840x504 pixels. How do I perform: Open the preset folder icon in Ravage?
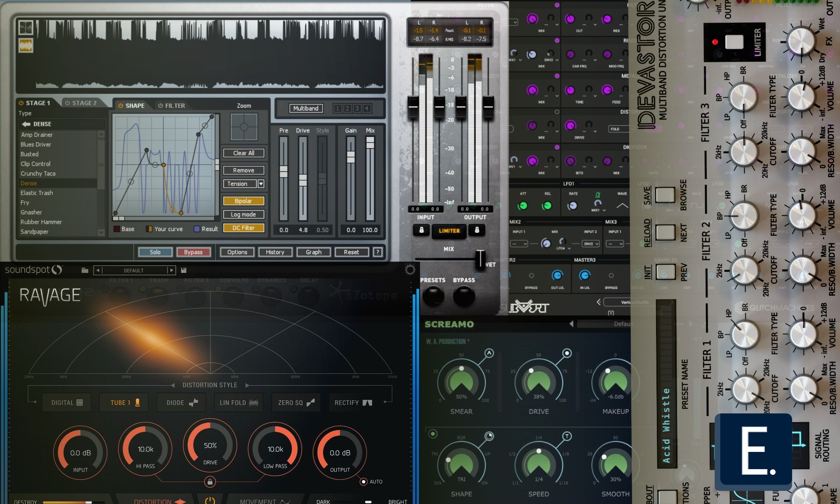[x=85, y=270]
